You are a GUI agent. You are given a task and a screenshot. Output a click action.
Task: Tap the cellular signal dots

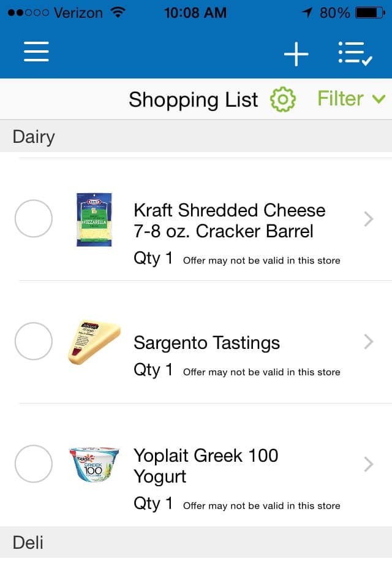point(28,13)
